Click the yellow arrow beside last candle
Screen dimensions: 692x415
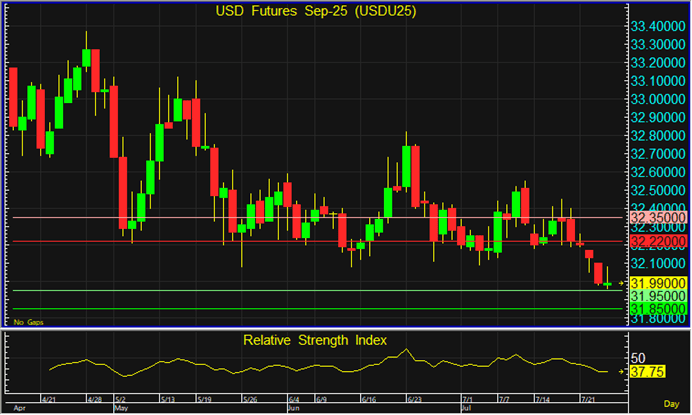621,285
